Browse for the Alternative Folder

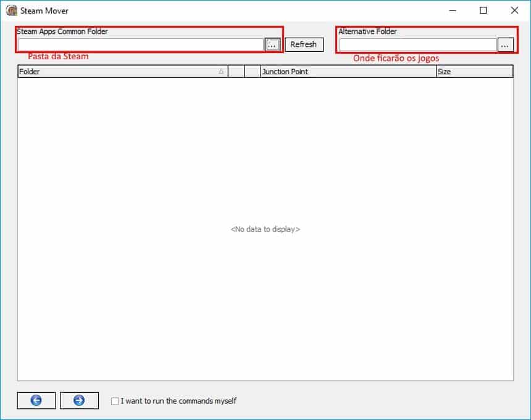[505, 44]
